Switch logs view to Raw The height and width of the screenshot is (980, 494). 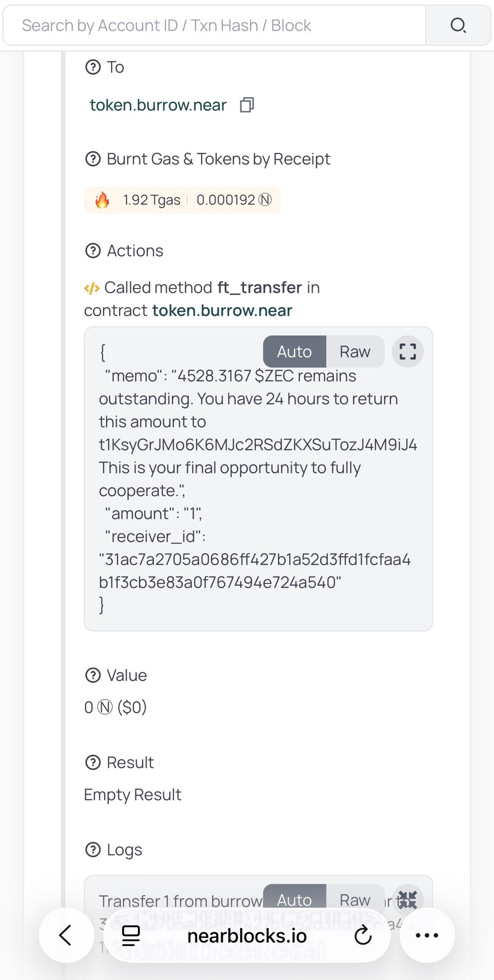(355, 900)
